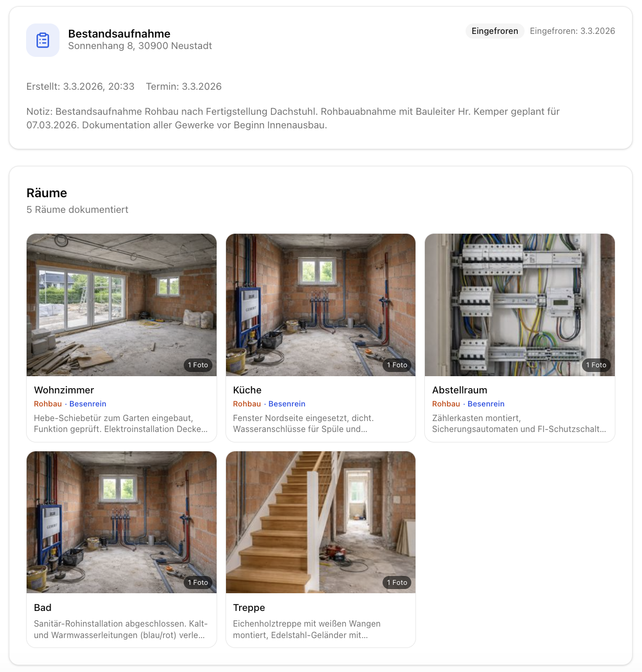The height and width of the screenshot is (672, 642).
Task: Open the Wohnzimmer room photo
Action: coord(121,305)
